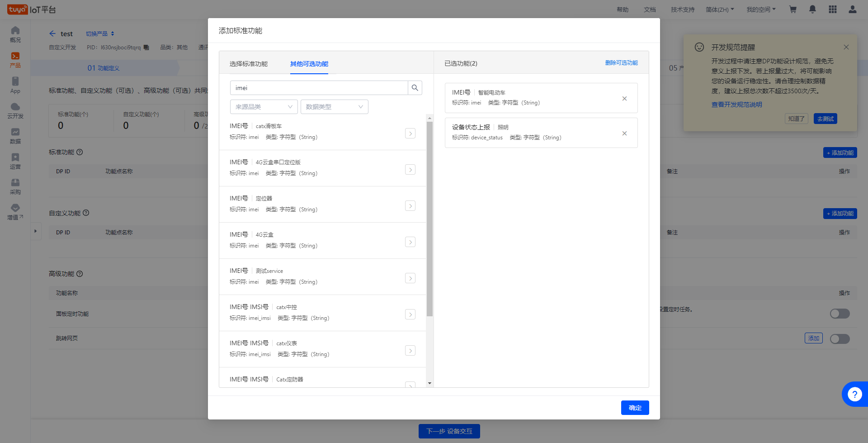Click 知道了 in the reminder

pyautogui.click(x=796, y=119)
